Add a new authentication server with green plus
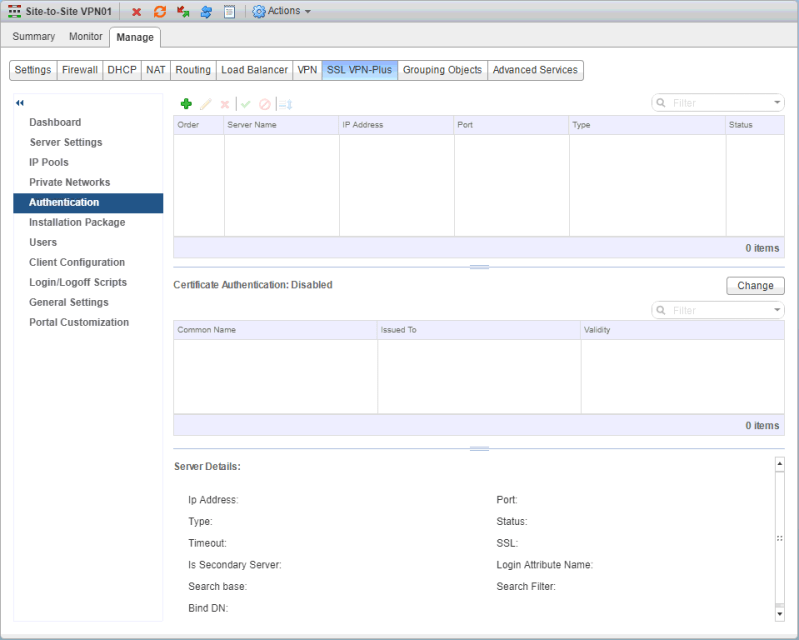Viewport: 799px width, 640px height. [186, 104]
